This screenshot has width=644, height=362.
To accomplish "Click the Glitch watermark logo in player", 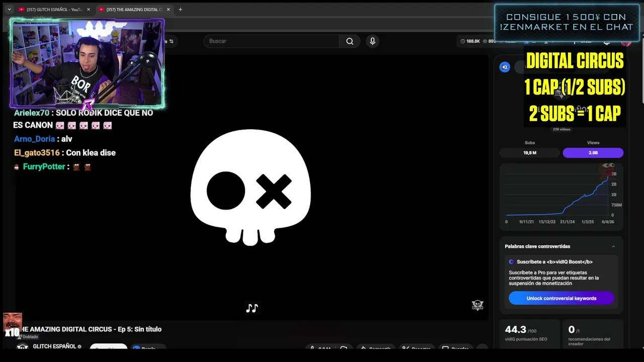I will [x=477, y=305].
